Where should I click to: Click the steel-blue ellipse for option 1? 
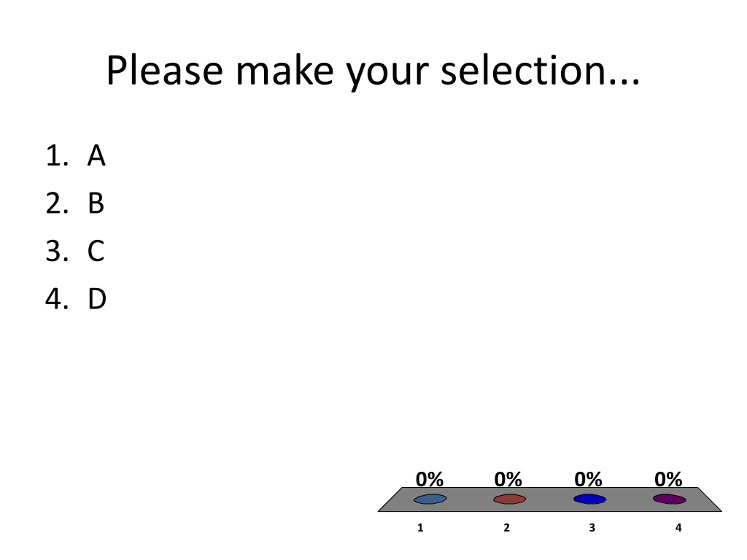pyautogui.click(x=430, y=499)
